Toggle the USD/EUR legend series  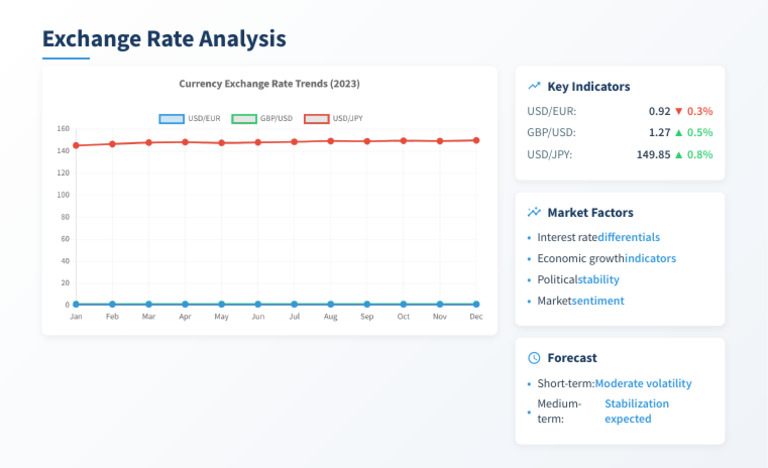[x=190, y=118]
